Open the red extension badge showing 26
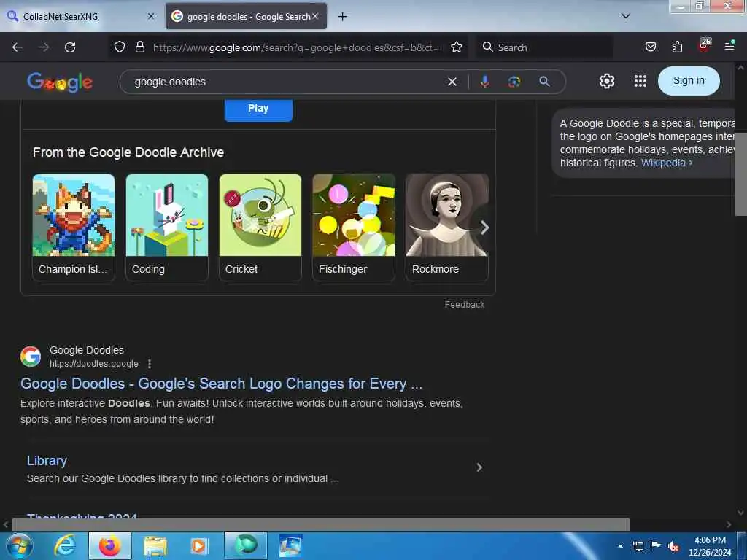 [x=704, y=45]
